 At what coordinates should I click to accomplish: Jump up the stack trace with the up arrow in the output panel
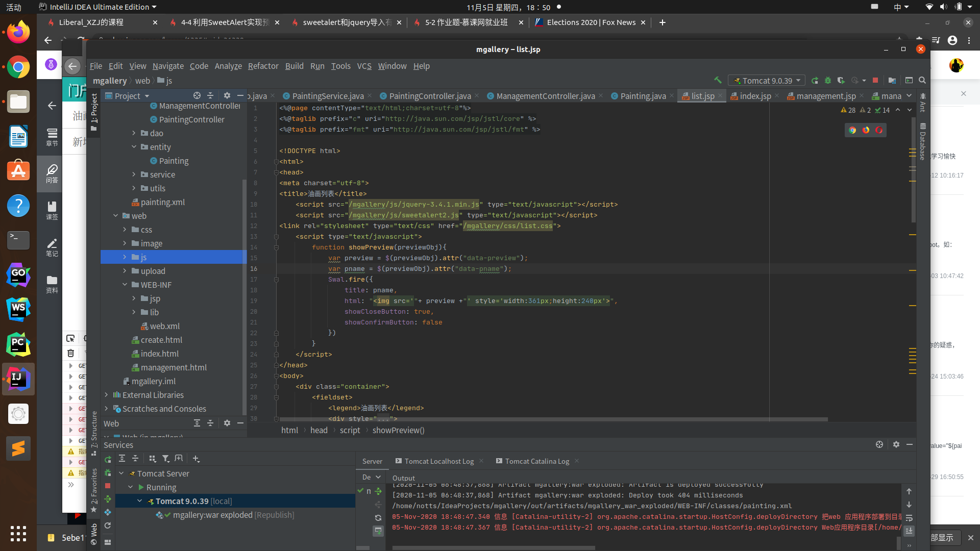pyautogui.click(x=909, y=491)
